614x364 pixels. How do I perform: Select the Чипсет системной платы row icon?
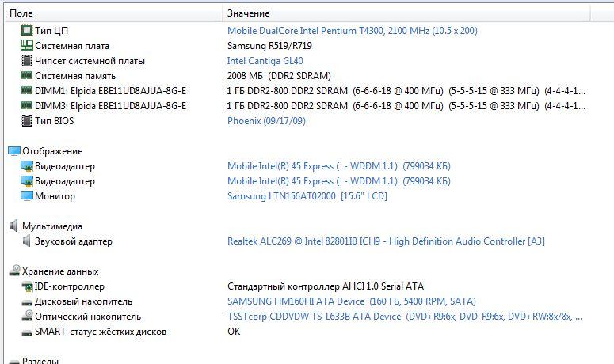(26, 61)
